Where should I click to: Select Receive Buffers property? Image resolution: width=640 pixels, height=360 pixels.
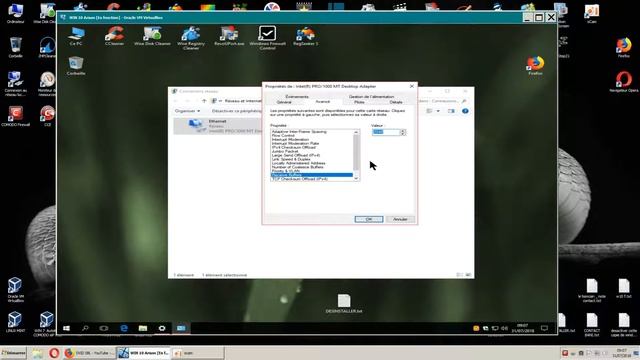(x=312, y=175)
